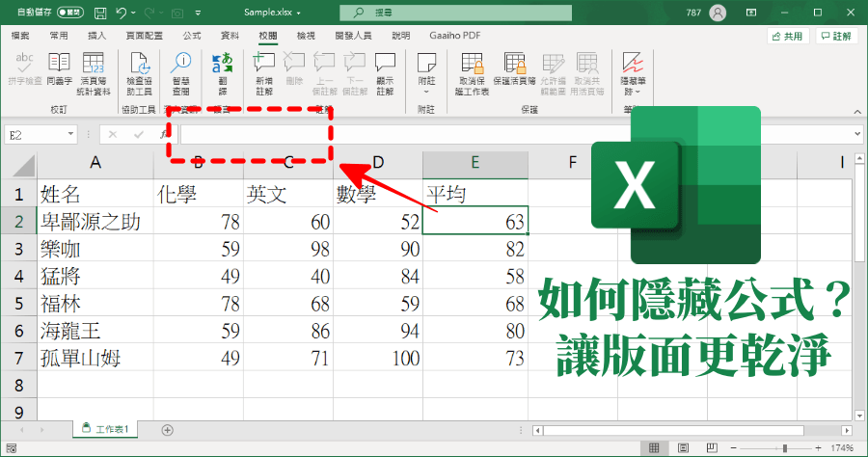Click 保護活頁簿 protect workbook
Image resolution: width=868 pixels, height=457 pixels.
point(514,68)
